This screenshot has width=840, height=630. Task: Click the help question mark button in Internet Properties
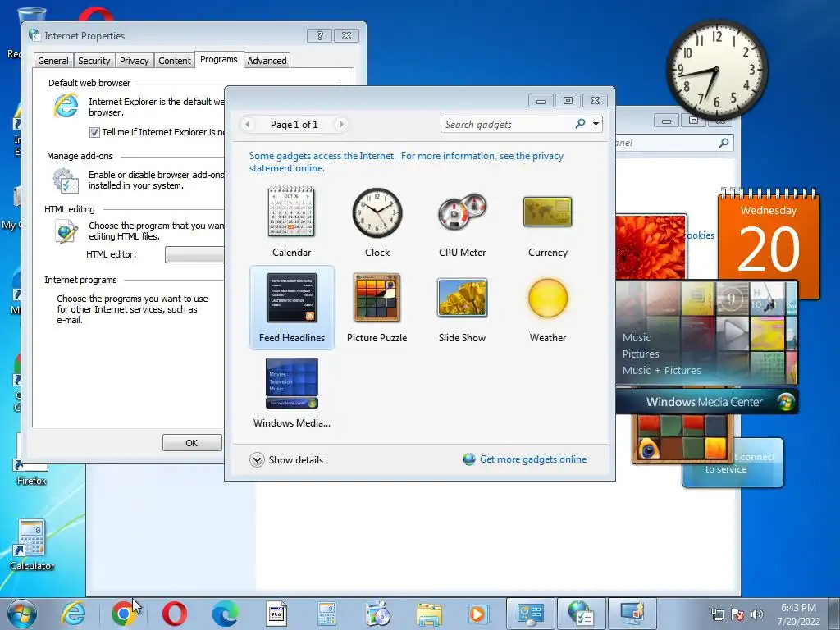tap(320, 35)
